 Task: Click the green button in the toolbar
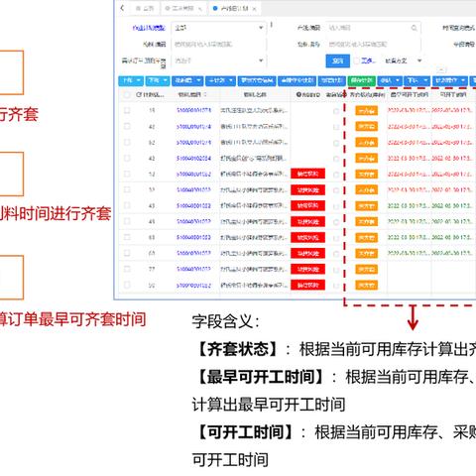pos(361,80)
